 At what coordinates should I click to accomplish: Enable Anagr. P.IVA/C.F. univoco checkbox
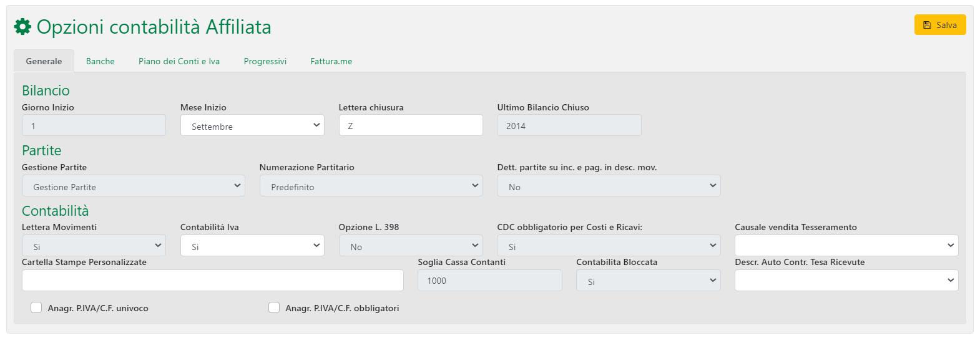(x=37, y=307)
